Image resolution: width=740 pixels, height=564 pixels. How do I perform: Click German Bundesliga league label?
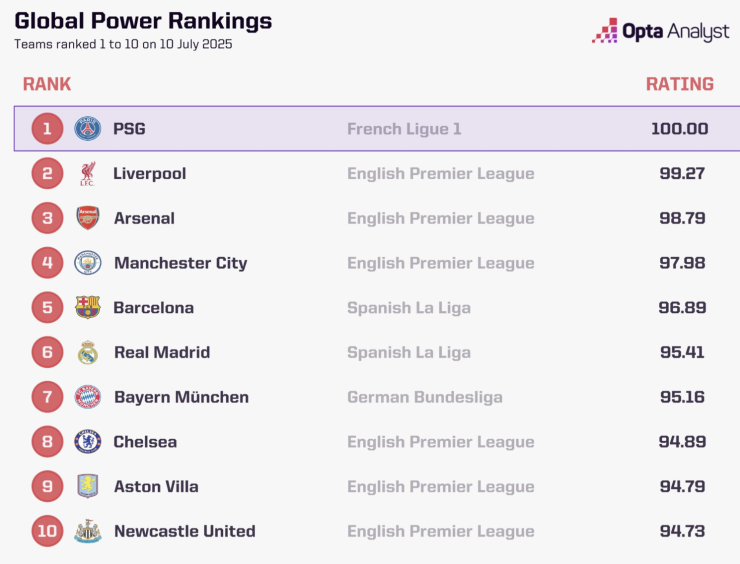coord(425,397)
